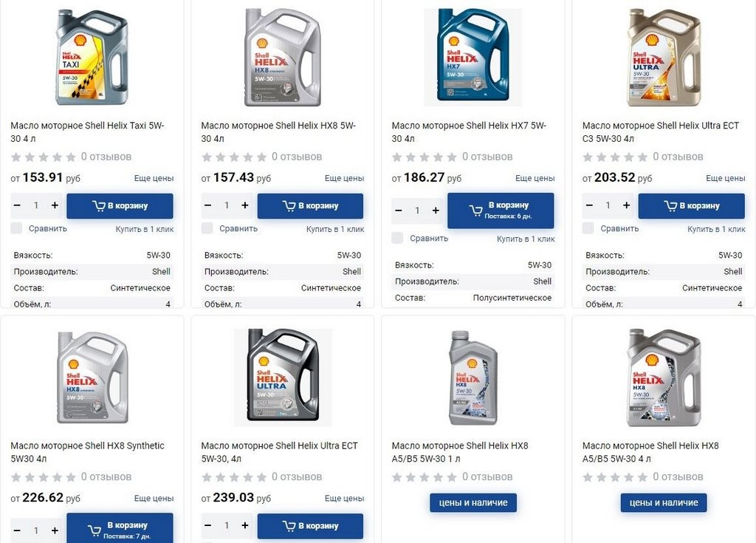Buy Shell Helix HX8 5W-30 4л in 1 click
Viewport: 756px width, 543px height.
[x=335, y=229]
